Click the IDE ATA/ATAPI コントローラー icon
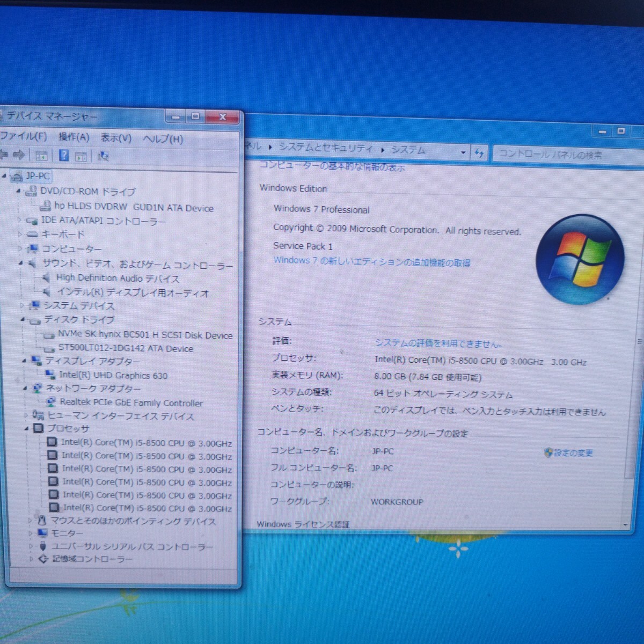 (x=32, y=221)
